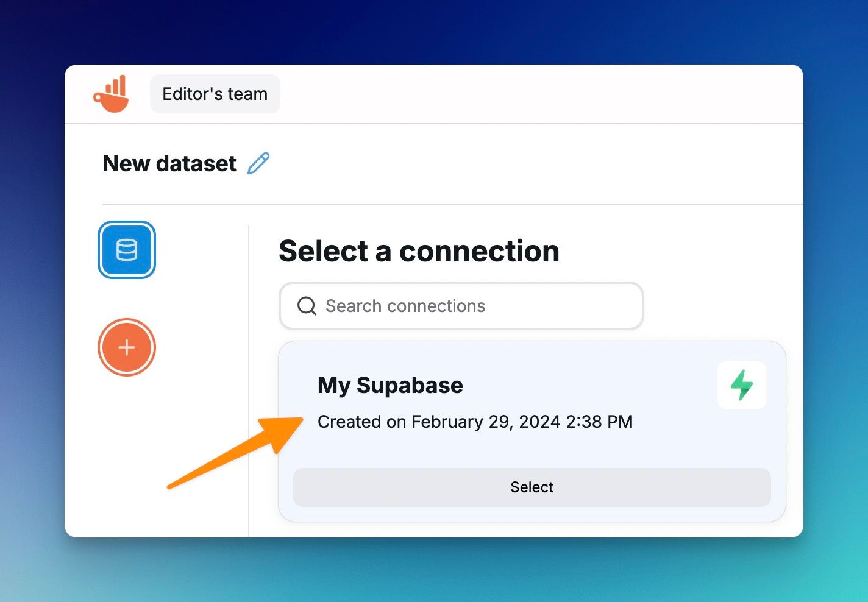This screenshot has height=602, width=868.
Task: Click the magnifying glass icon in the search bar
Action: point(306,306)
